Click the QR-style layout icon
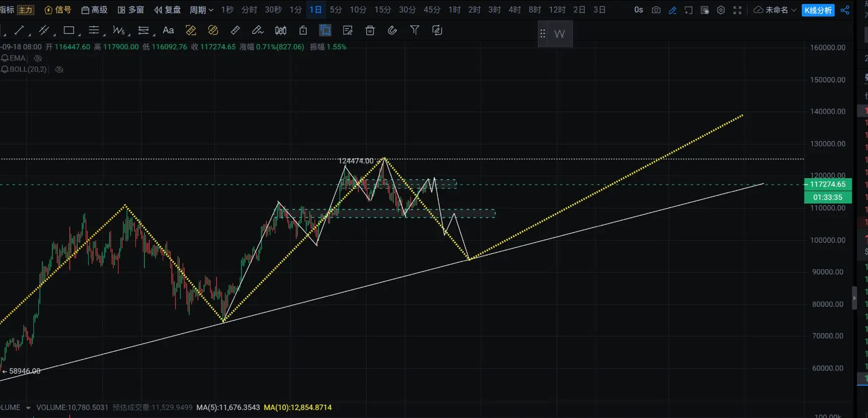 click(x=705, y=10)
